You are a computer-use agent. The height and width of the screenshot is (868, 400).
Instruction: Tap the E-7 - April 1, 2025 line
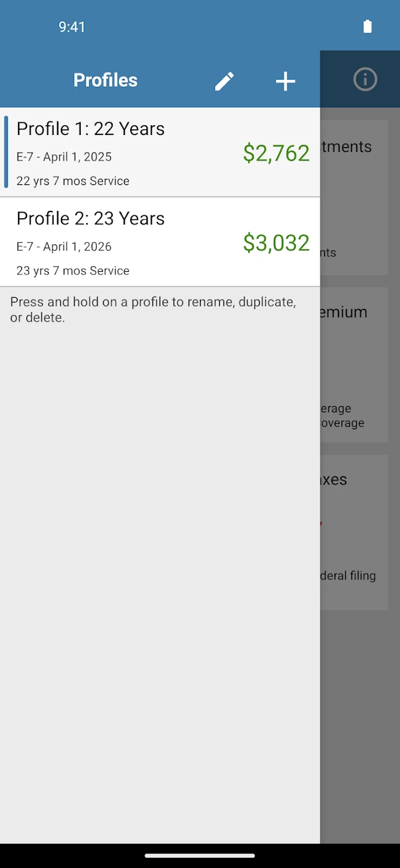click(64, 157)
